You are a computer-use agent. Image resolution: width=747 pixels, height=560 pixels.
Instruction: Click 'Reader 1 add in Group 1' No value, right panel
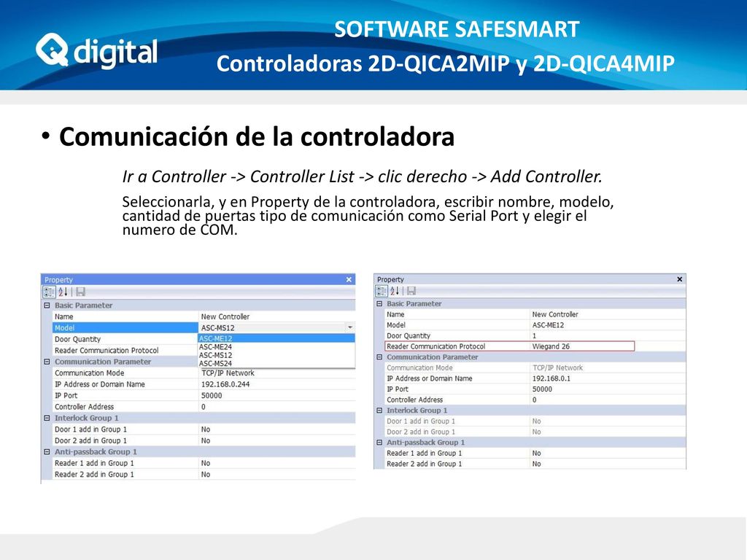pos(608,453)
